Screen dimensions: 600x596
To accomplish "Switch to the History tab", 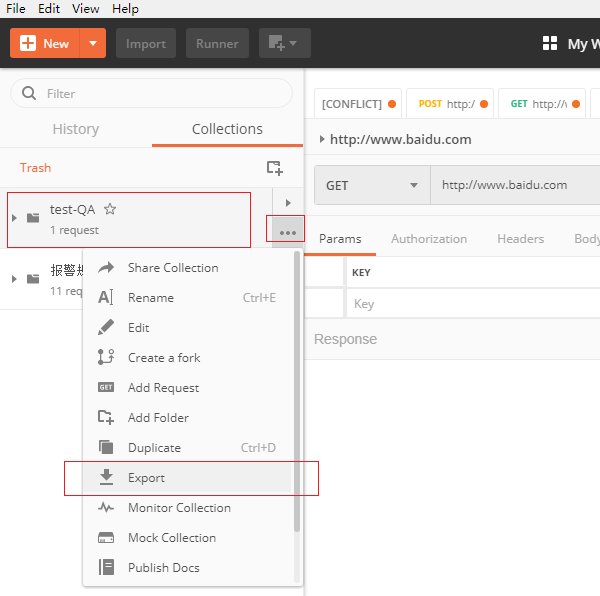I will [x=76, y=129].
